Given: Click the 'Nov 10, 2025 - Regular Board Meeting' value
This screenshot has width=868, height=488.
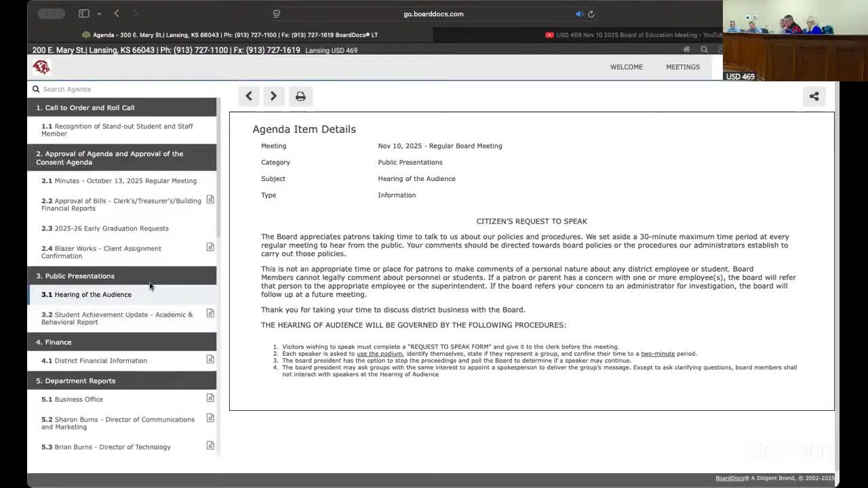Looking at the screenshot, I should click(x=440, y=146).
